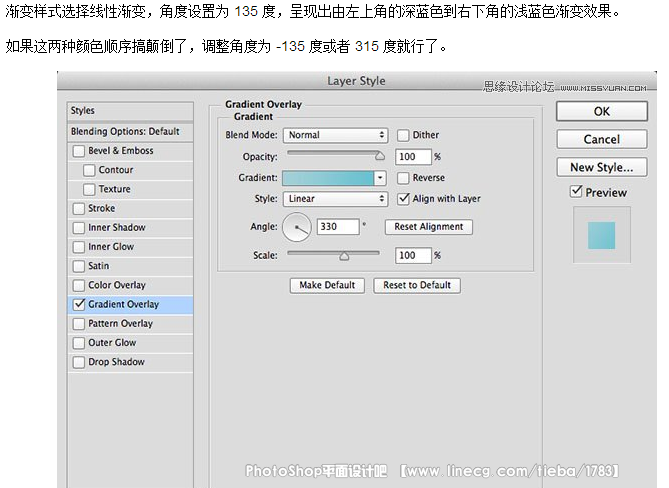Select Blending Options: Default
Screen dimensions: 669x488
tap(125, 131)
